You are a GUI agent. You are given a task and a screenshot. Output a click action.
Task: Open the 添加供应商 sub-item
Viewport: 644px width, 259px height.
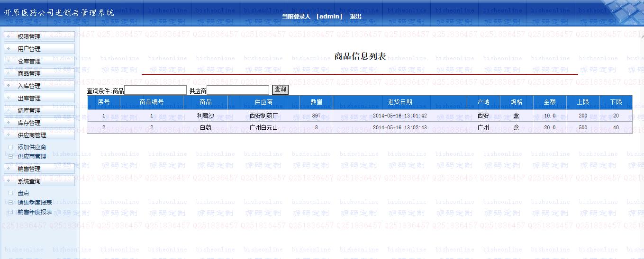point(32,147)
